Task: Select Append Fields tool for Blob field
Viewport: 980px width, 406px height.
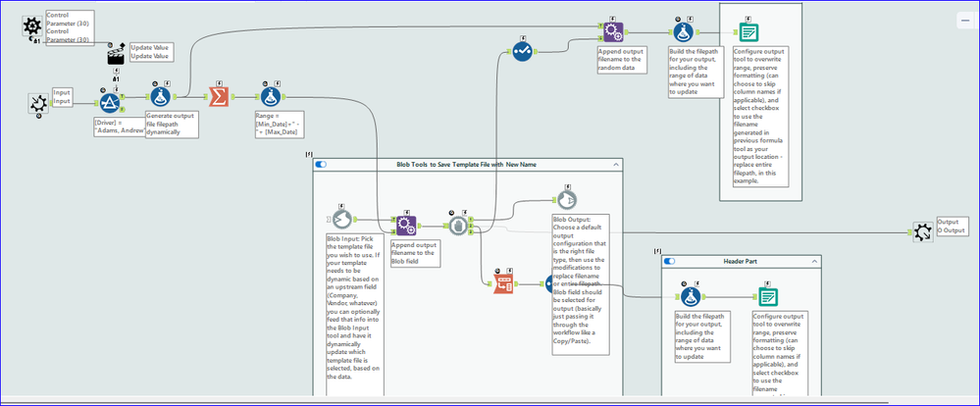Action: click(406, 226)
